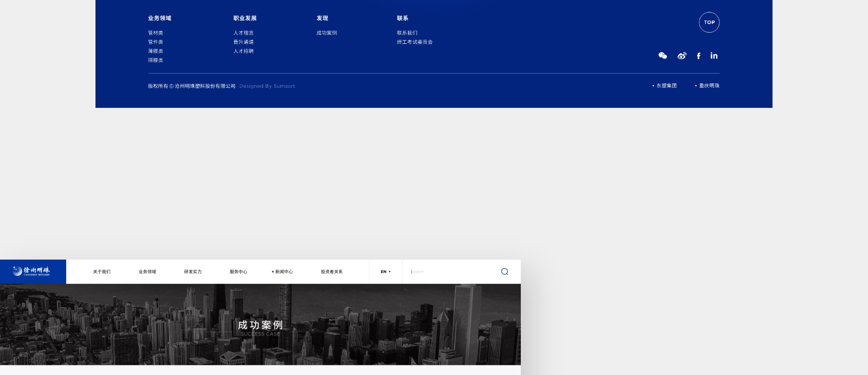Click the circular TOP button
This screenshot has height=375, width=868.
point(709,22)
